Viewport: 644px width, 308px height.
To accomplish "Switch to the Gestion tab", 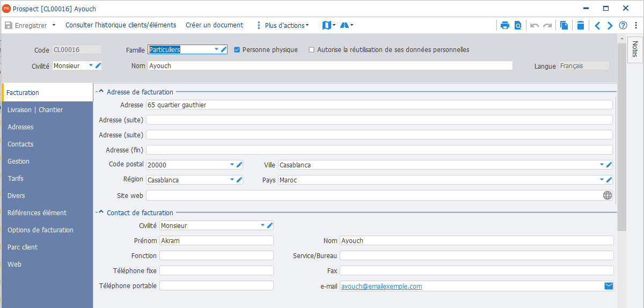I will (47, 162).
